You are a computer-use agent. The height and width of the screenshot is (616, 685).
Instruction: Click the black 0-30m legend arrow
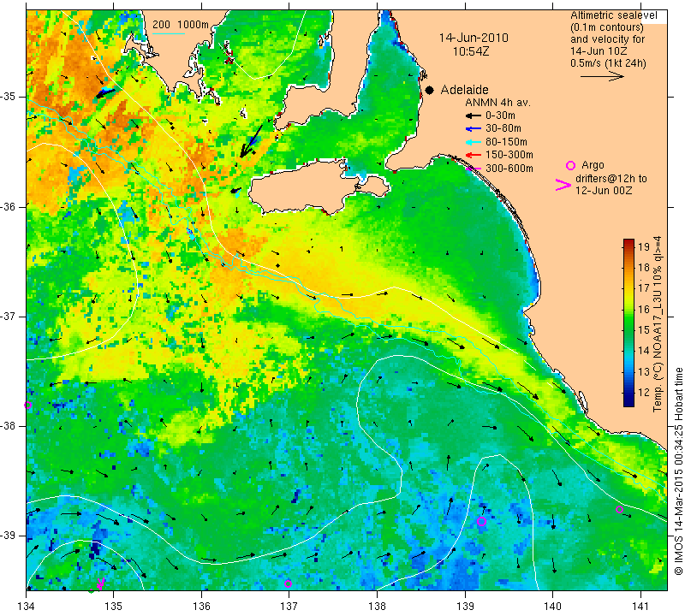[x=474, y=115]
